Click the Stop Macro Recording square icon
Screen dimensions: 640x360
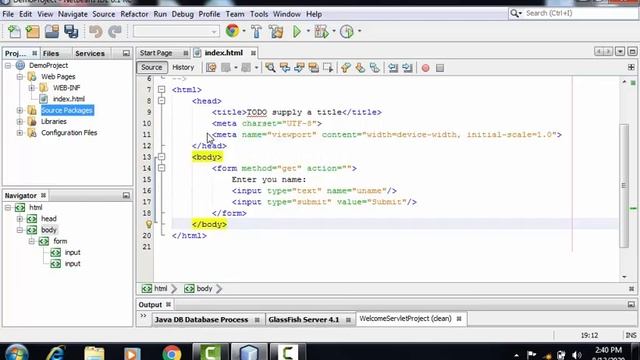point(440,68)
